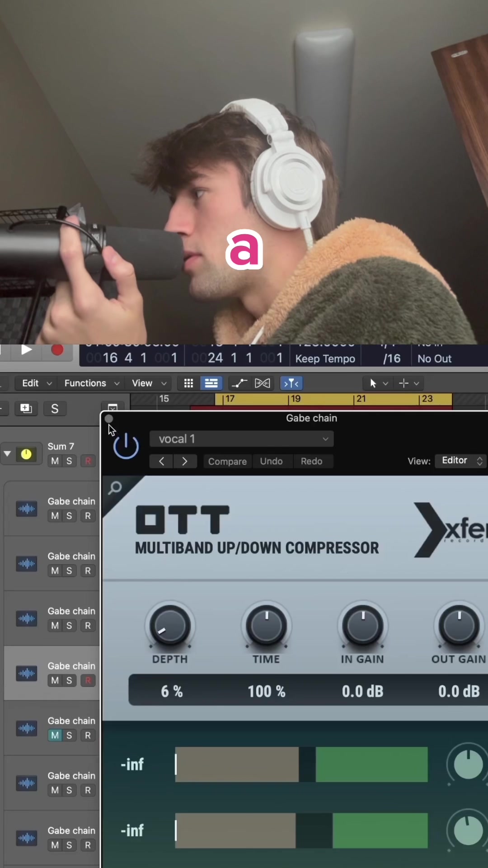Toggle the OTT plug-in power button
The height and width of the screenshot is (868, 488).
click(126, 446)
